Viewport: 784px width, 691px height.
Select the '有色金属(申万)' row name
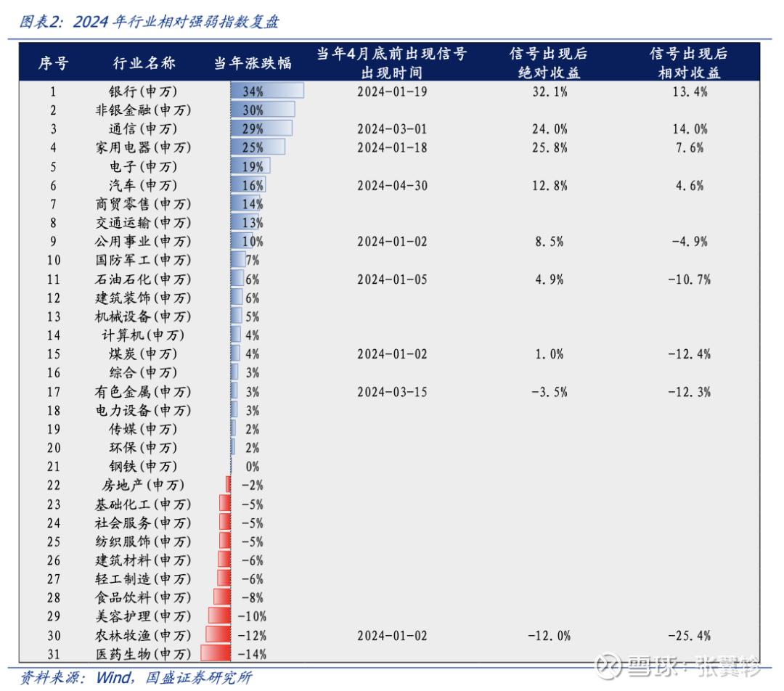point(143,391)
